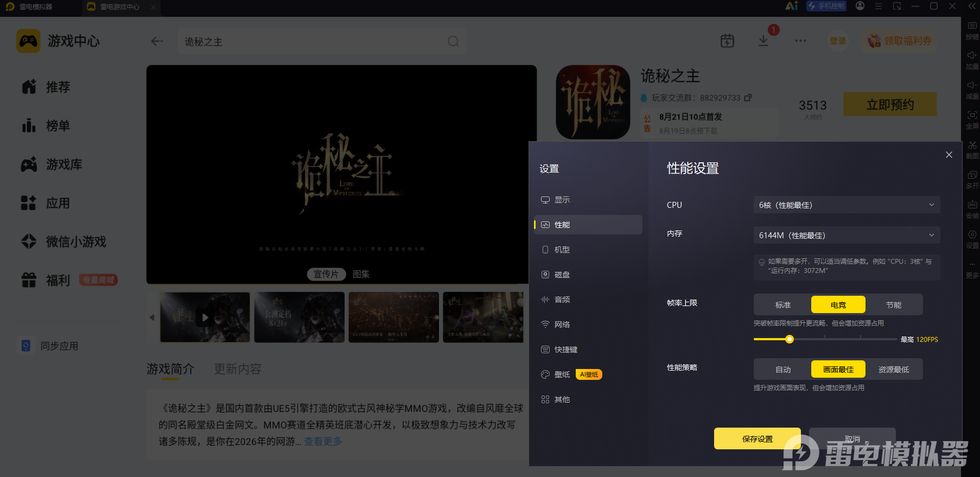
Task: Open the CPU cores dropdown
Action: click(847, 205)
